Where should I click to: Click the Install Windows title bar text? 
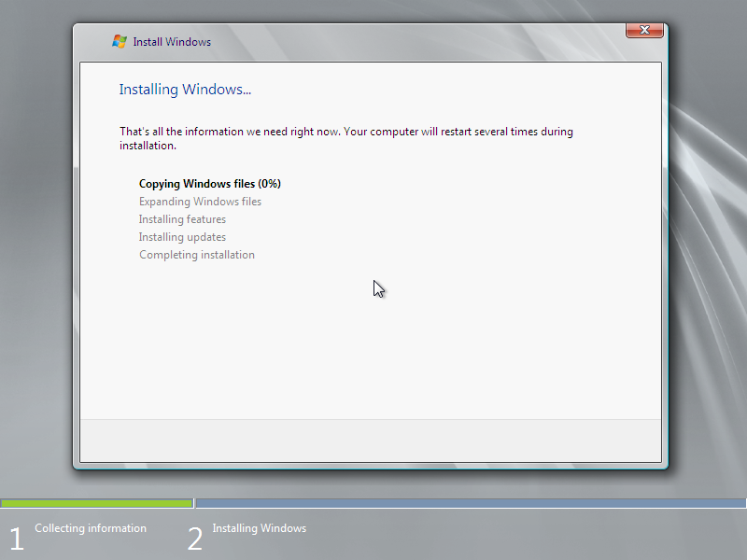coord(171,41)
